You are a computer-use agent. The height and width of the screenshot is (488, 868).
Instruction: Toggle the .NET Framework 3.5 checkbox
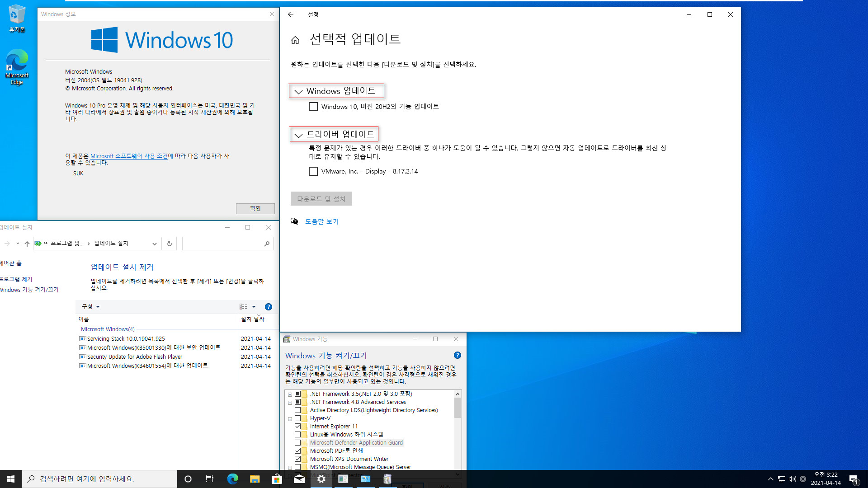(297, 394)
